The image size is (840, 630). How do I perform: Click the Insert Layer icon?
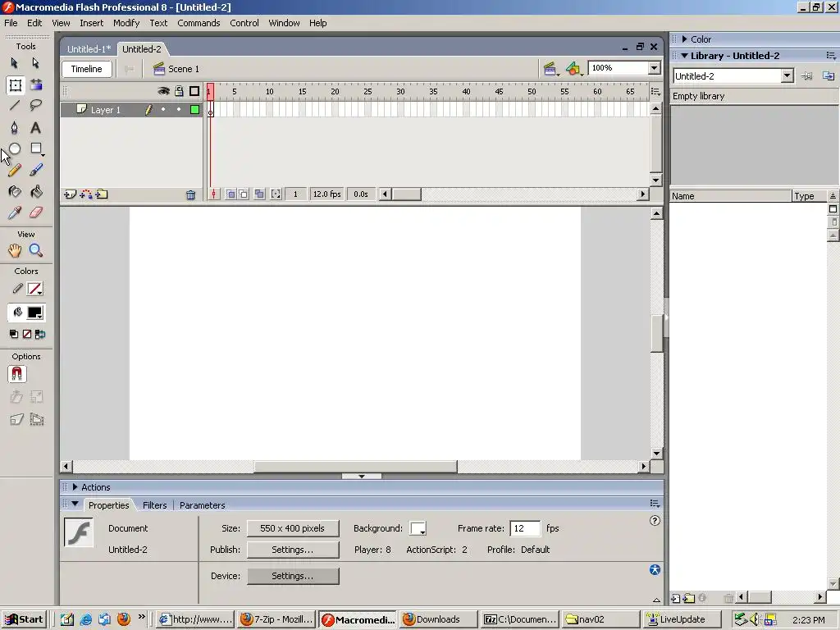(71, 194)
